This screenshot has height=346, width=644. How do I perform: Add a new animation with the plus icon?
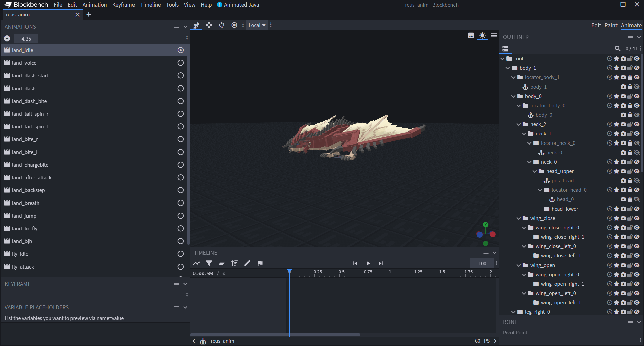[7, 38]
